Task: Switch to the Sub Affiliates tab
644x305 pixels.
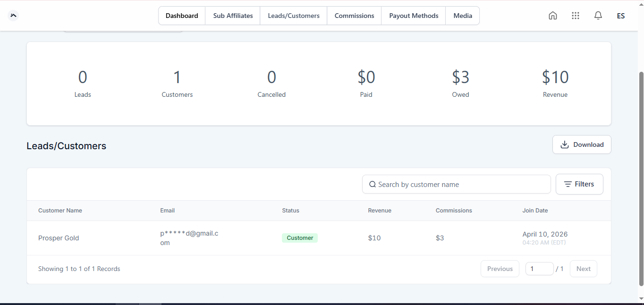Action: tap(232, 15)
